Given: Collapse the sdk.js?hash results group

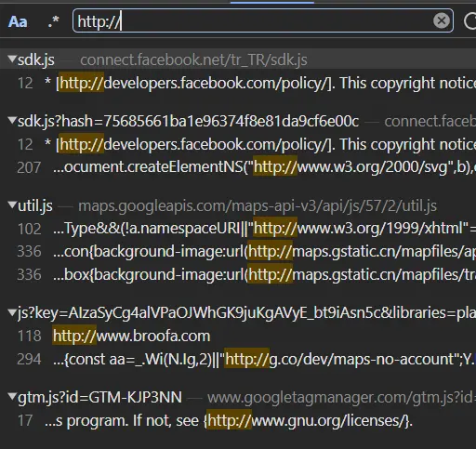Looking at the screenshot, I should [x=12, y=120].
